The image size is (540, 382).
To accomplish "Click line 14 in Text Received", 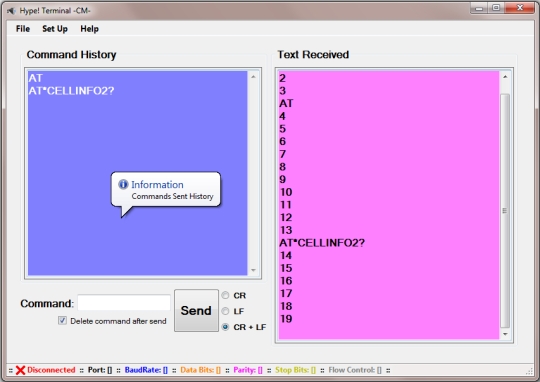I will (286, 256).
